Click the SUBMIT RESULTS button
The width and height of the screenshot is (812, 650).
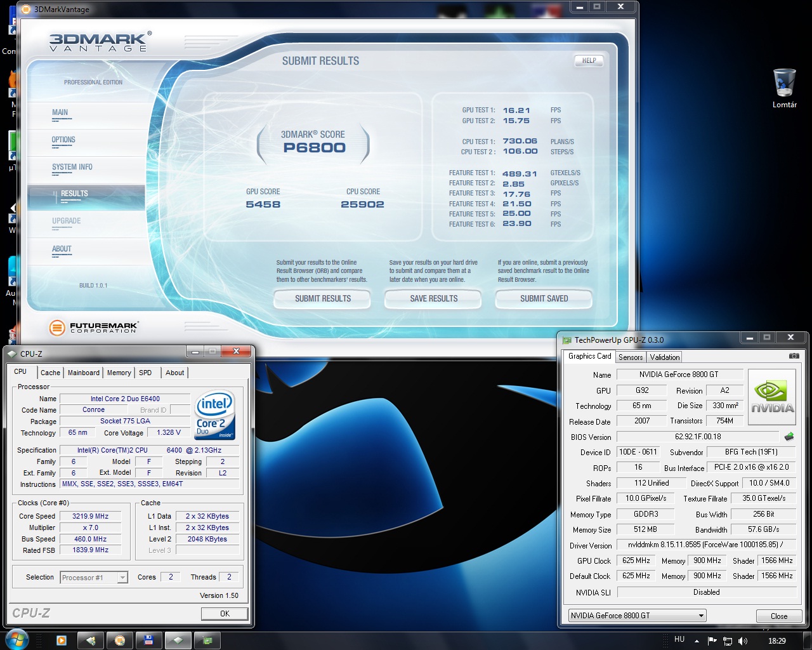click(323, 298)
